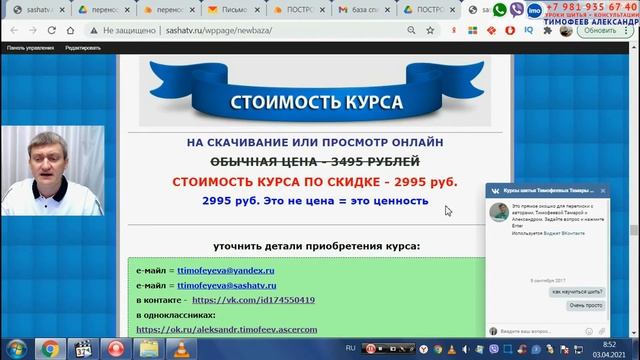Click the 'СТОИМОСТЬ КУРСА' banner image
Screen dimensions: 640x360
point(315,91)
